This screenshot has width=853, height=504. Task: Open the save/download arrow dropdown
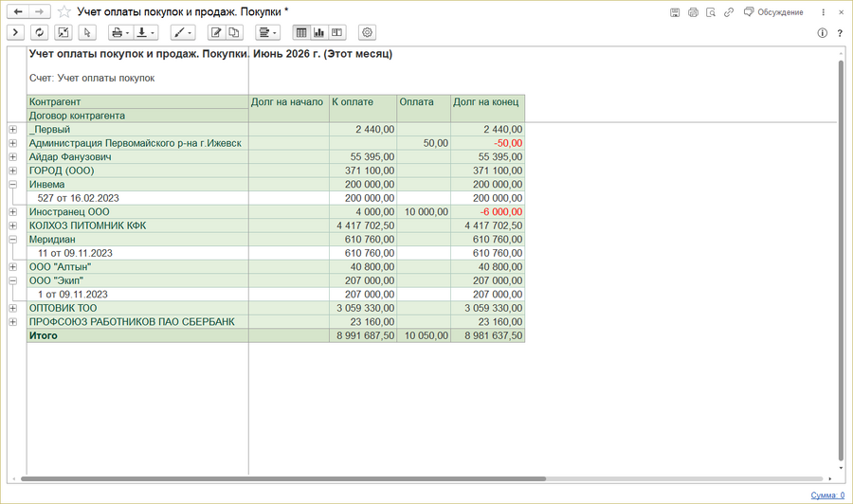tap(145, 32)
